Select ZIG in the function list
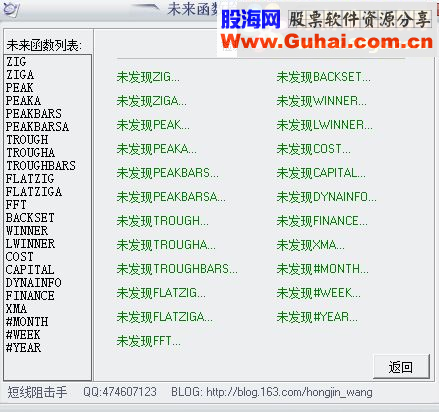Image resolution: width=439 pixels, height=412 pixels. click(x=16, y=62)
